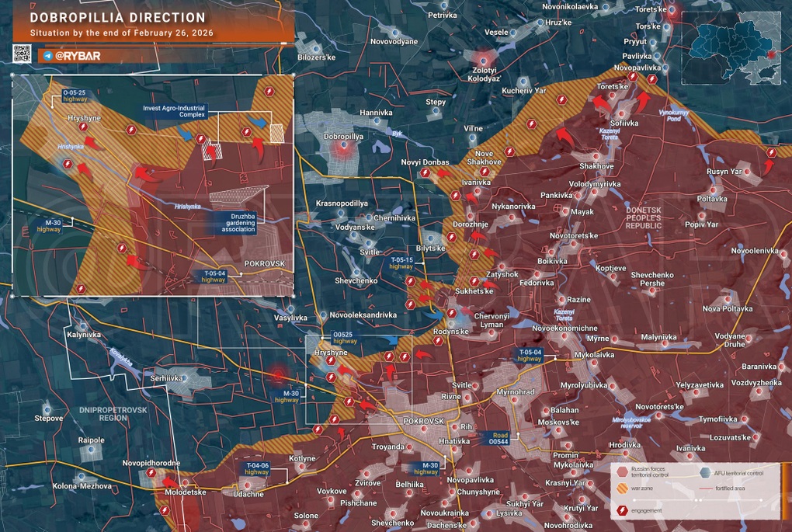Click the AFU territorial control hexagon in legend

coord(705,471)
